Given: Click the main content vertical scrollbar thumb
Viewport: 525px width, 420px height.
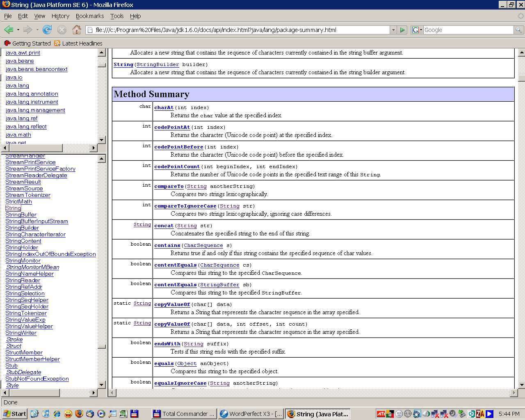Looking at the screenshot, I should (x=521, y=78).
